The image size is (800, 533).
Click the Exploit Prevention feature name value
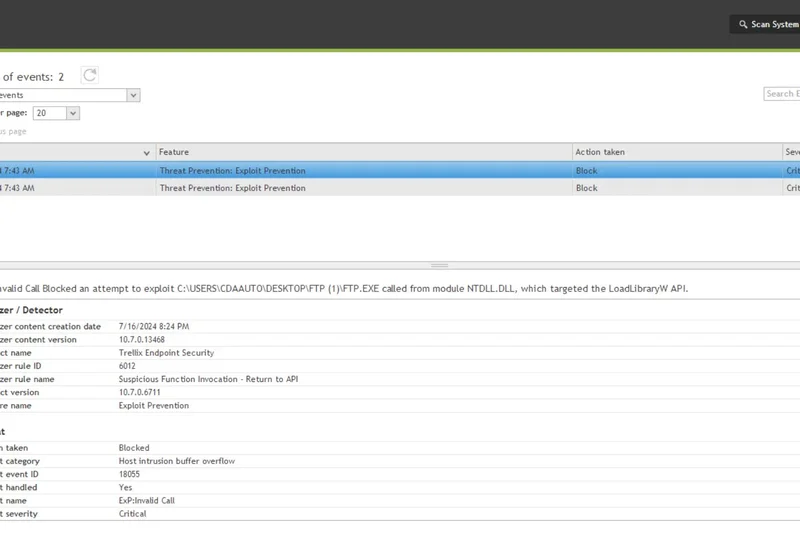point(154,405)
